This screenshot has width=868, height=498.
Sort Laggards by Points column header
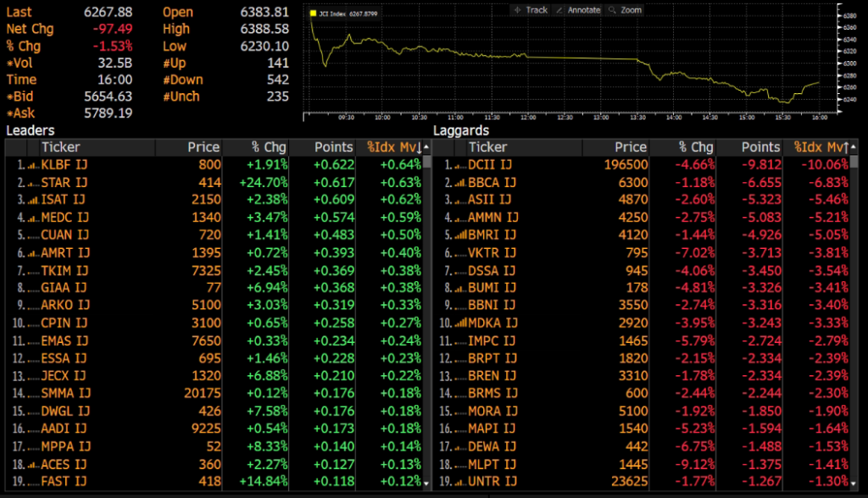coord(760,147)
